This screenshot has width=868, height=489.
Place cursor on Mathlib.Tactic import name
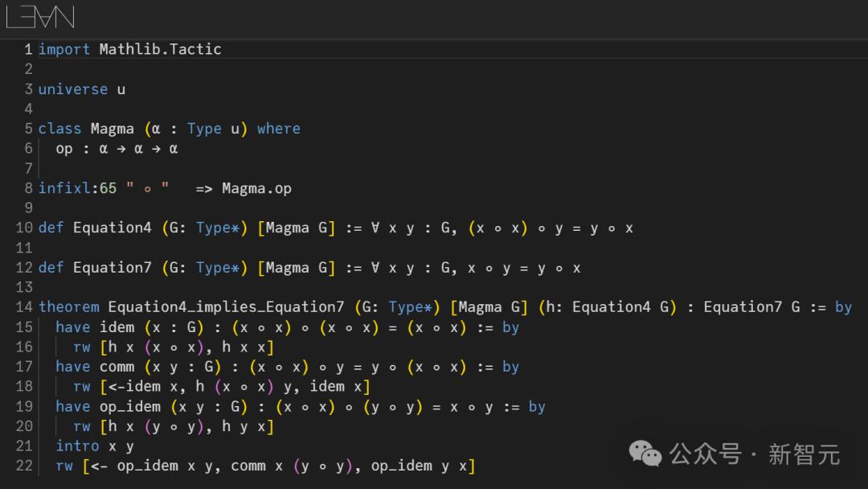[160, 49]
